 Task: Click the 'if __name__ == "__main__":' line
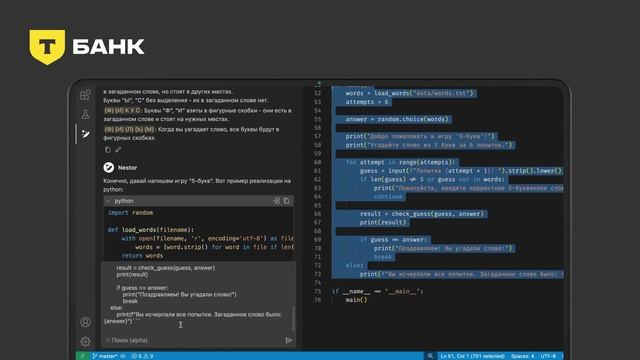[378, 291]
